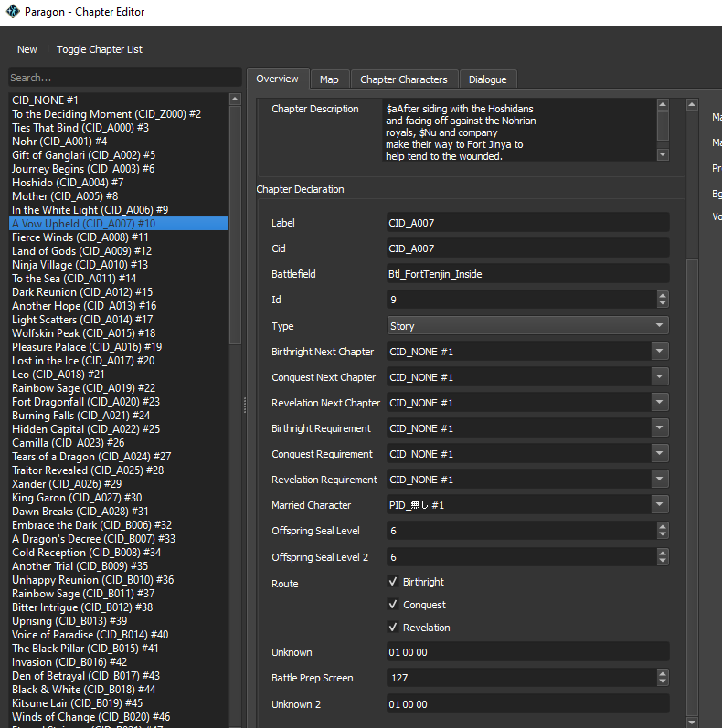Viewport: 722px width, 728px height.
Task: Toggle the Conquest route checkbox
Action: click(x=393, y=605)
